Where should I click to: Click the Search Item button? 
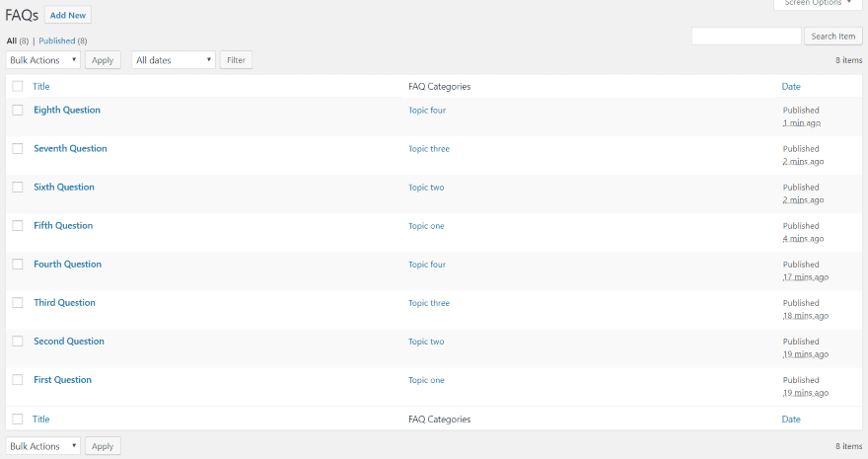pyautogui.click(x=833, y=36)
